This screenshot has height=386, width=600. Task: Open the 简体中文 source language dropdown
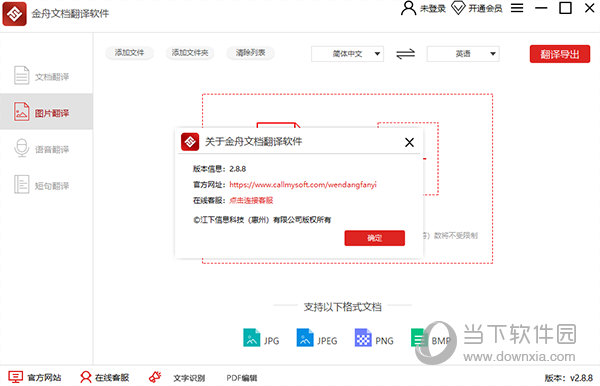[347, 54]
